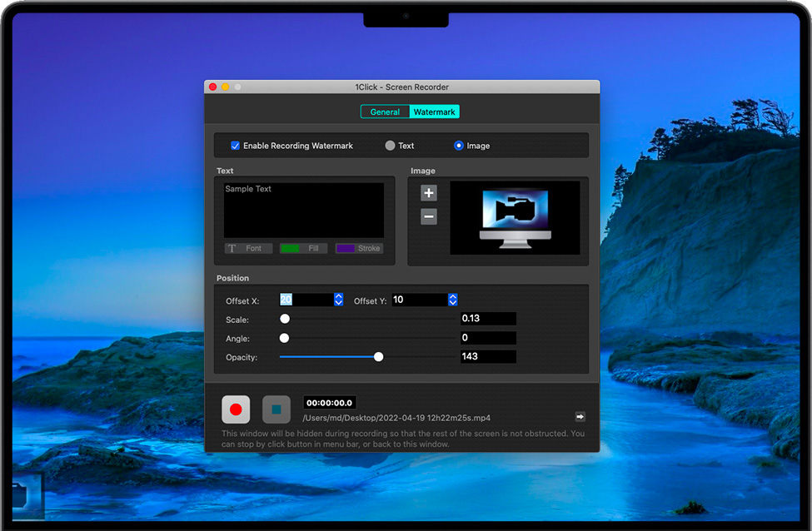Select the Image watermark radio button
The width and height of the screenshot is (812, 531).
coord(459,146)
